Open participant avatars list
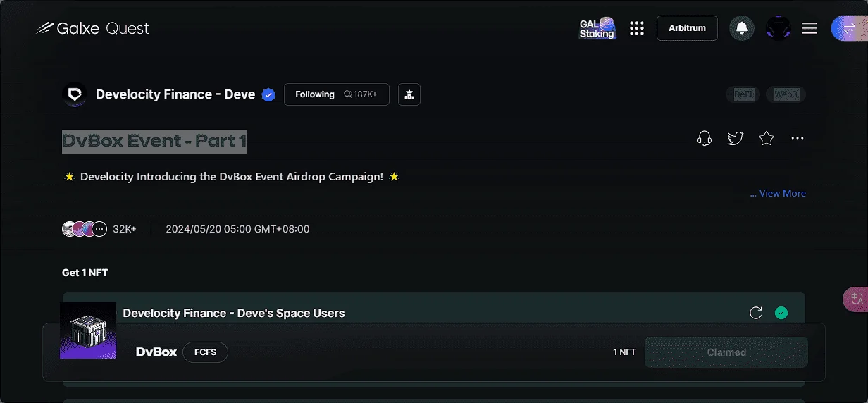 pos(85,229)
